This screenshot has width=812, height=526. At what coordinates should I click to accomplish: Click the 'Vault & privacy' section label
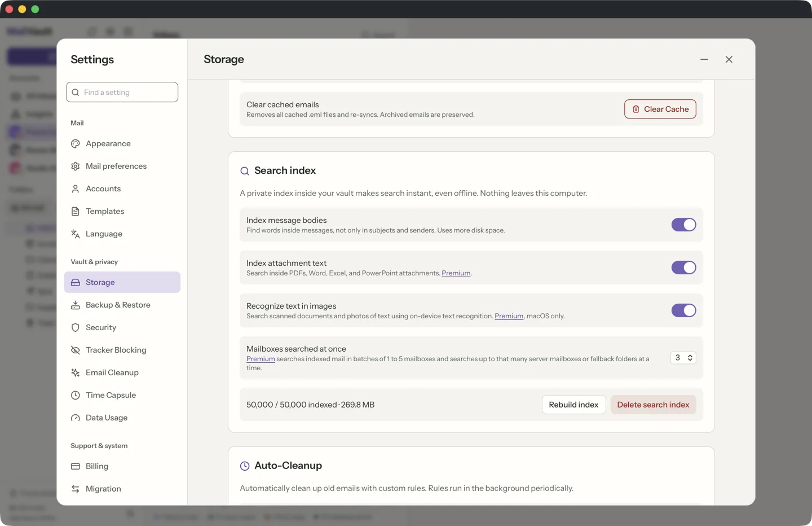click(94, 262)
